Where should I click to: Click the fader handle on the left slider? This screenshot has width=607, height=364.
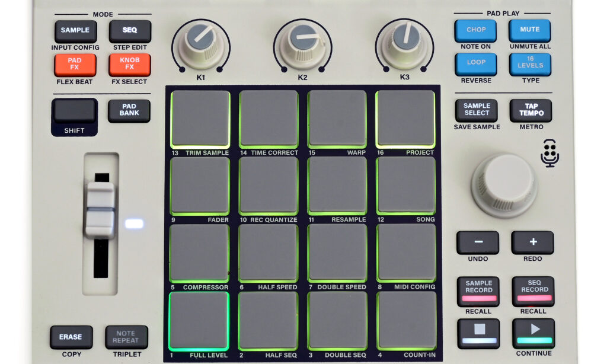pos(100,207)
